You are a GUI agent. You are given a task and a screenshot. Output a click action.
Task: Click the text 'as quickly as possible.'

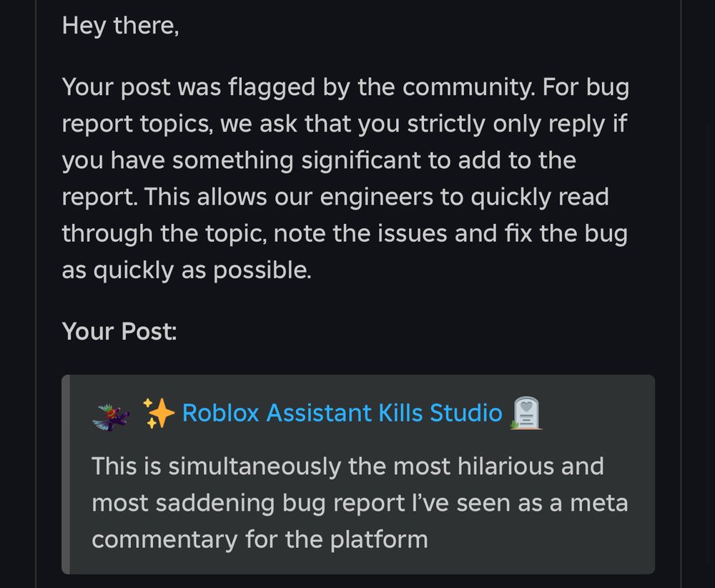187,270
